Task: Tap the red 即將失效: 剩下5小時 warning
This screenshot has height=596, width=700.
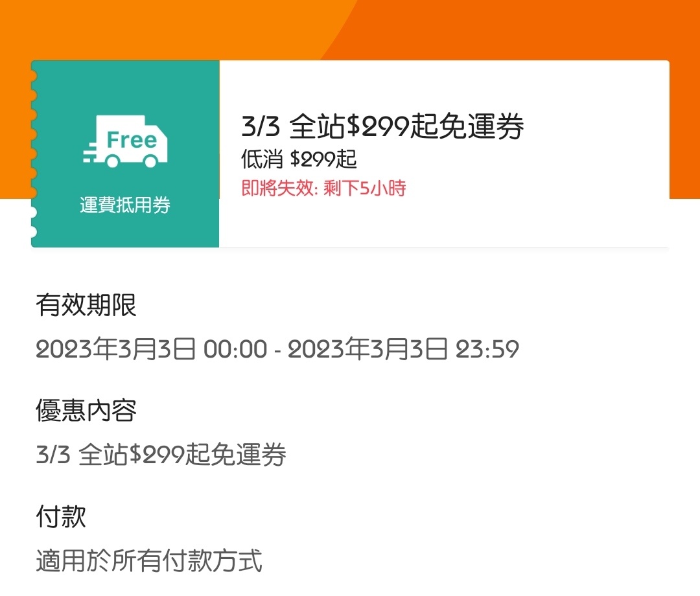Action: (x=323, y=189)
